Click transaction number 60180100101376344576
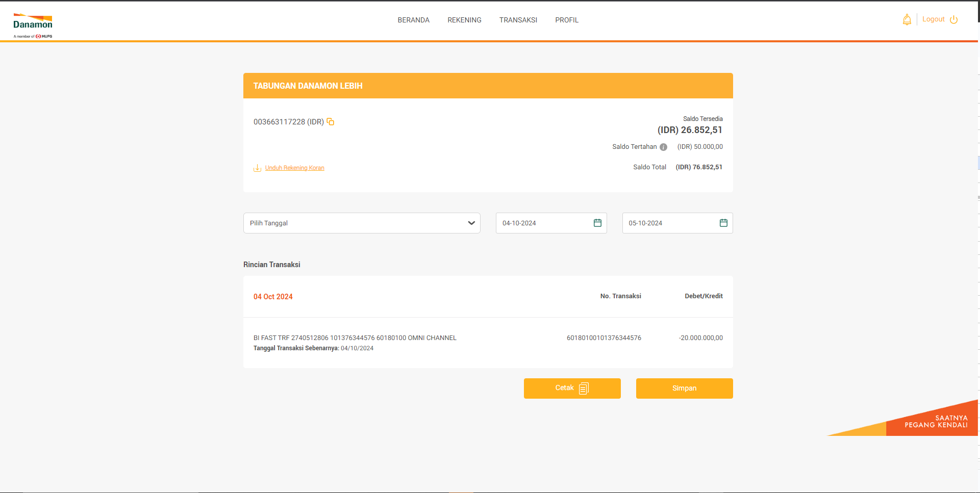Image resolution: width=980 pixels, height=493 pixels. [x=604, y=338]
